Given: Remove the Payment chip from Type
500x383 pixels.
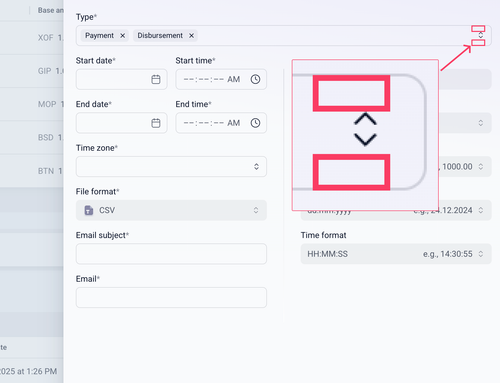Looking at the screenshot, I should coord(123,36).
